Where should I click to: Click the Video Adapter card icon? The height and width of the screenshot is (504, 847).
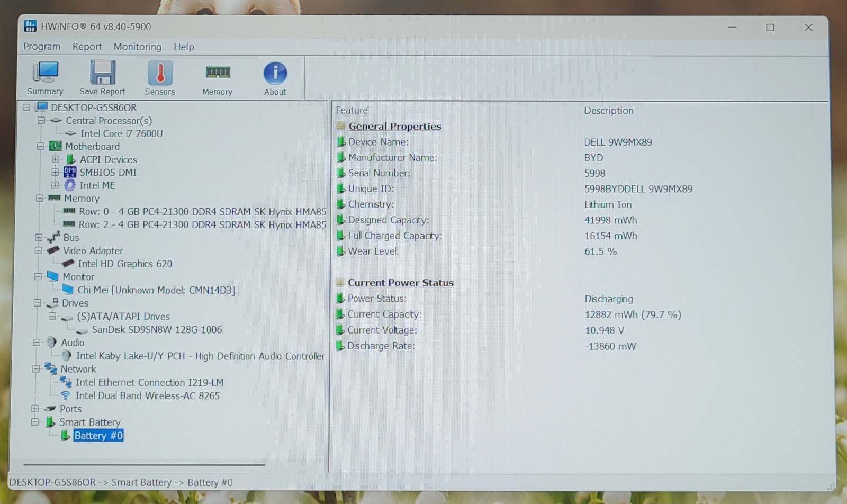point(53,250)
